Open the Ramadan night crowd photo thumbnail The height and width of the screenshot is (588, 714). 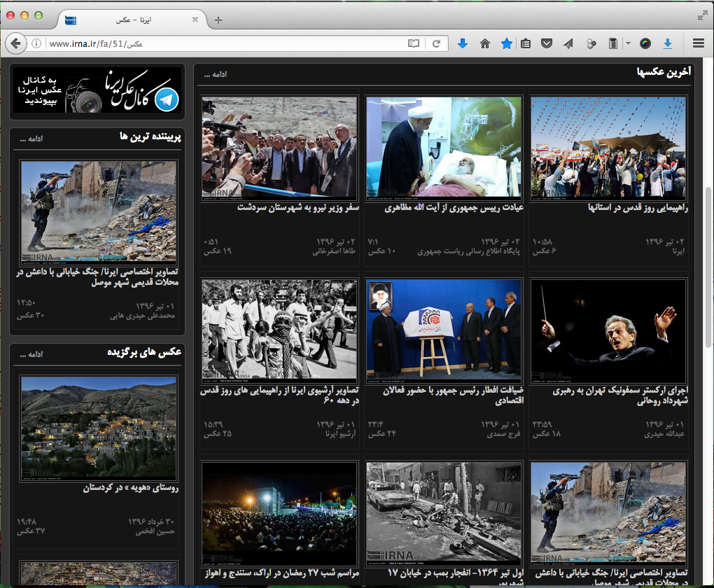[279, 514]
